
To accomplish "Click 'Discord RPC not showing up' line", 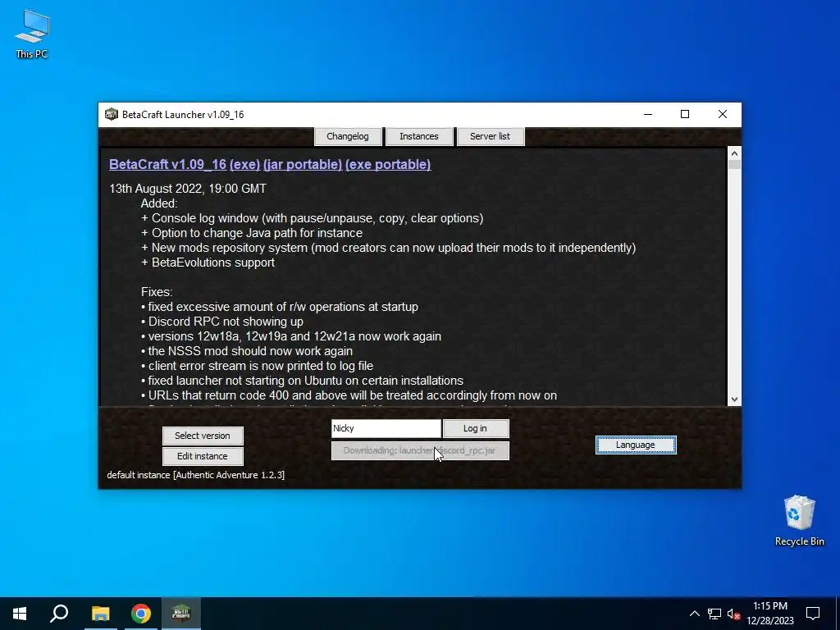I will pyautogui.click(x=222, y=322).
